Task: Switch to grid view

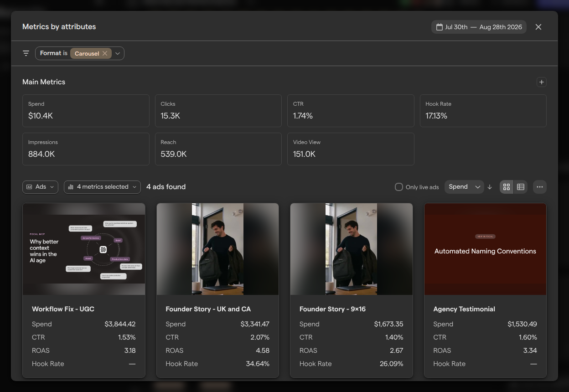Action: coord(507,187)
